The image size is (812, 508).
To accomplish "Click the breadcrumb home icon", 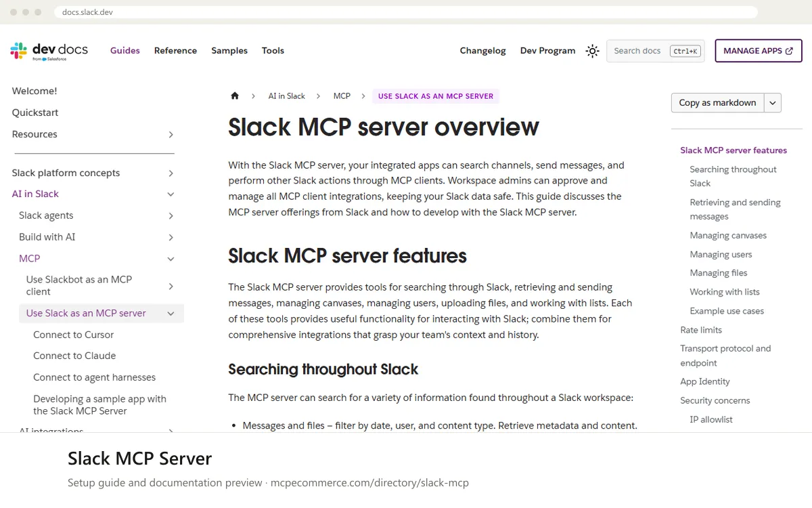I will point(235,96).
